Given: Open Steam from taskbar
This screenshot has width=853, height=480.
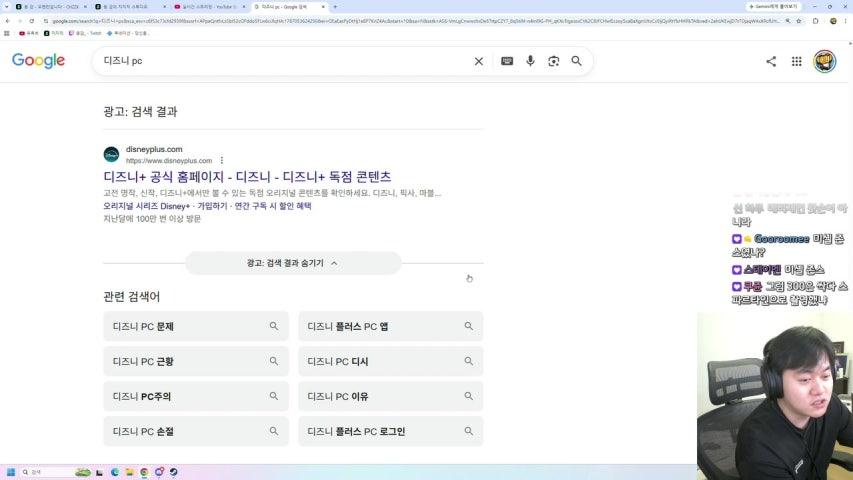Looking at the screenshot, I should [x=174, y=472].
